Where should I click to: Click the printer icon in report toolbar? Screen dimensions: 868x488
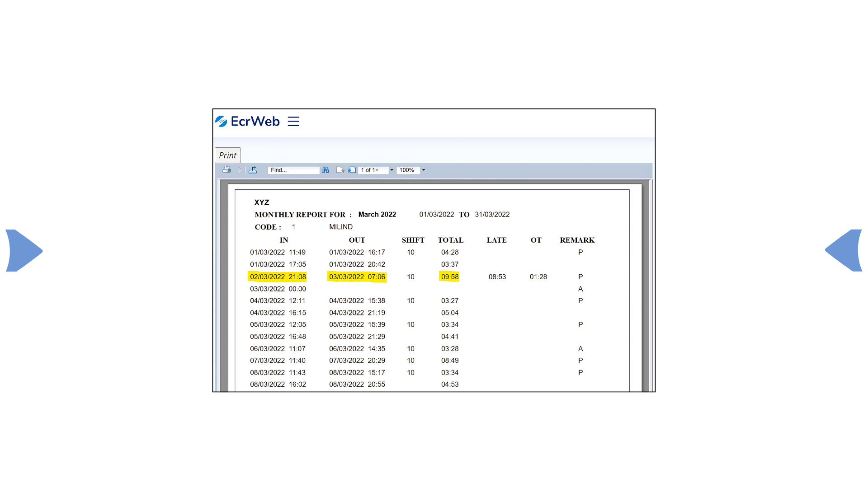point(226,170)
